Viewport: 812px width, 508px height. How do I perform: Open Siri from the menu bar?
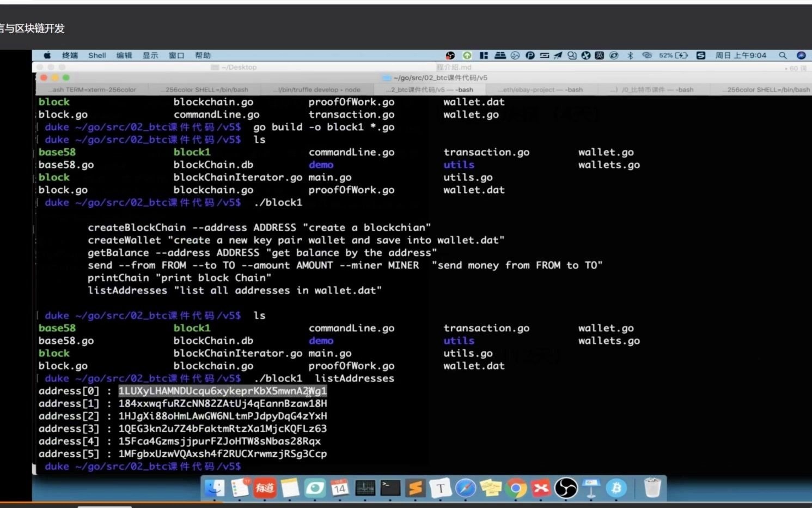point(801,56)
